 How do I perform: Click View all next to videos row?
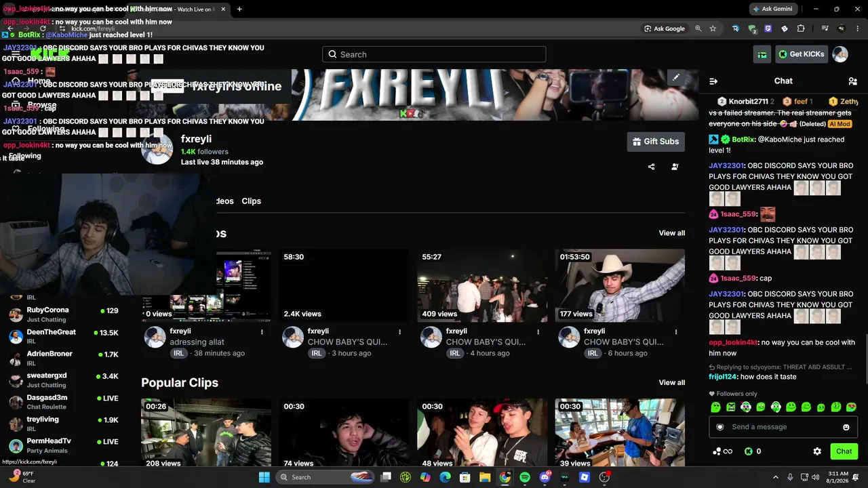(x=672, y=233)
